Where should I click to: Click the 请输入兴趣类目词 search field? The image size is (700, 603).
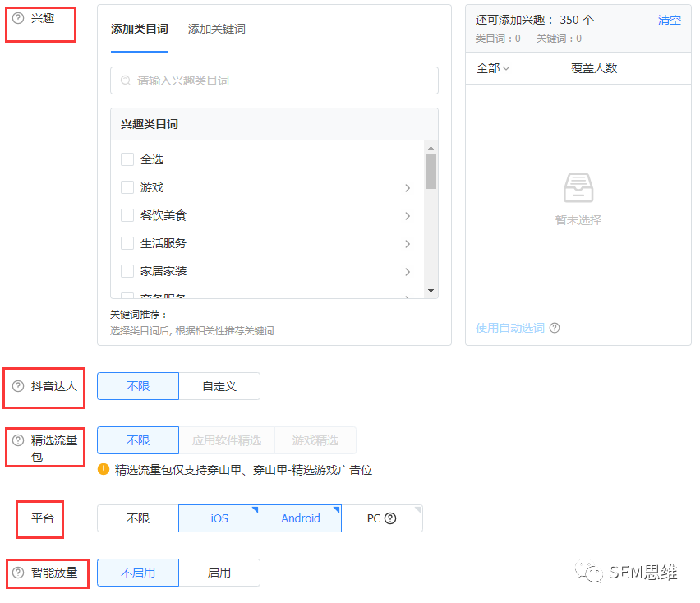point(279,81)
